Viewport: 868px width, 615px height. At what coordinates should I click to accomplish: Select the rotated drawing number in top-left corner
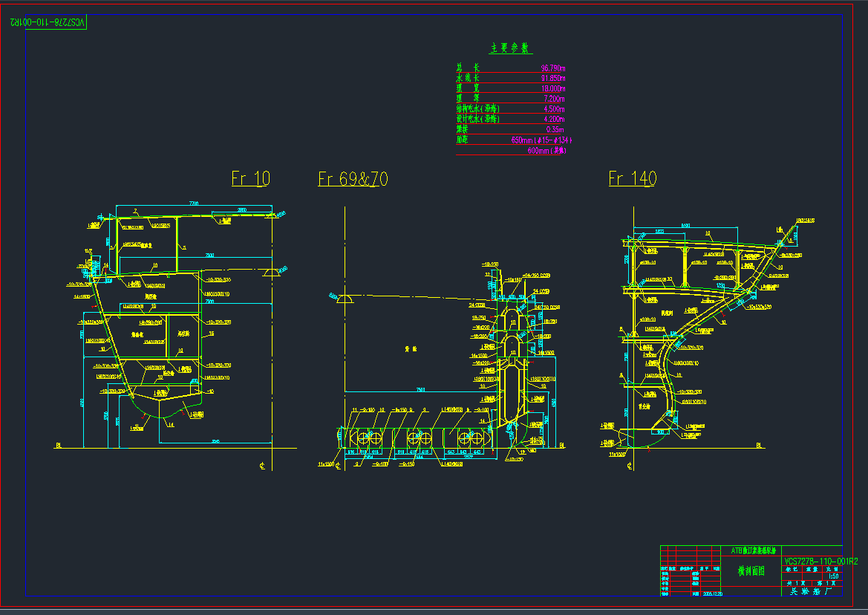[x=48, y=22]
